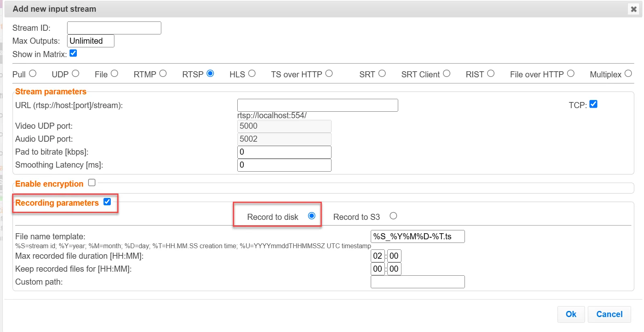Select the UDP input type
Viewport: 644px width, 332px height.
point(76,73)
